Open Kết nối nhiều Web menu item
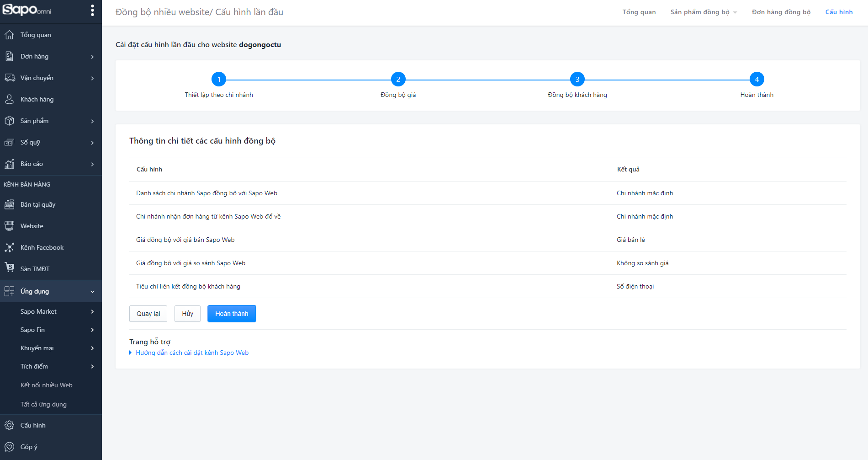 pyautogui.click(x=47, y=385)
